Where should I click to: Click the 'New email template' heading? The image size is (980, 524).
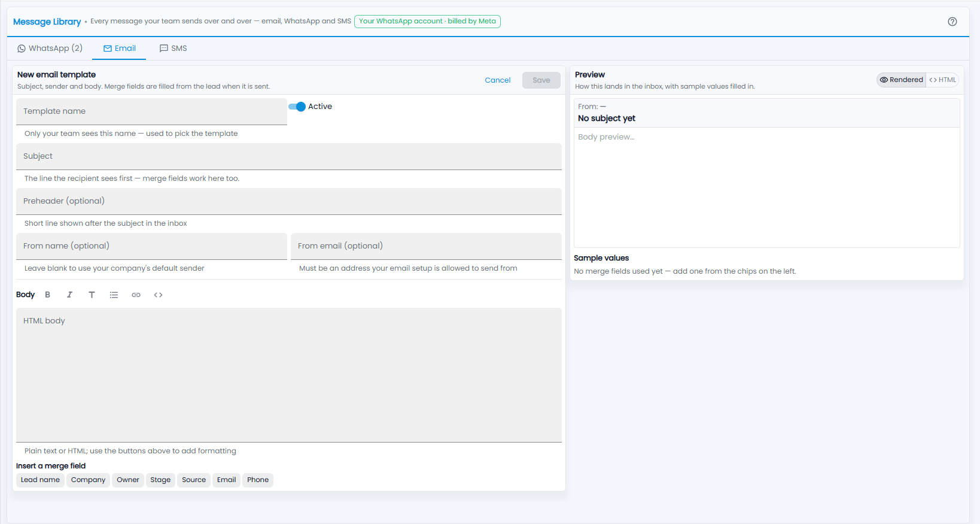click(56, 75)
